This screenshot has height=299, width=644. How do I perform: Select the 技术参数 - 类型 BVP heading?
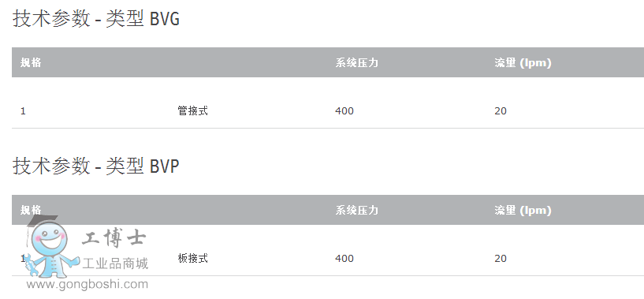pyautogui.click(x=96, y=166)
